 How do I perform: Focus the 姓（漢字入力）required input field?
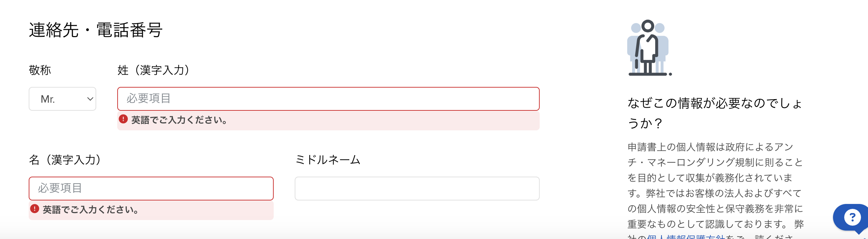[x=328, y=99]
